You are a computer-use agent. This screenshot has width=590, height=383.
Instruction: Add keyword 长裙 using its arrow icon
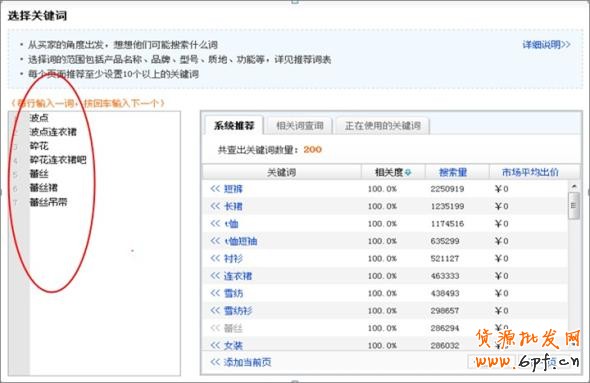(215, 206)
